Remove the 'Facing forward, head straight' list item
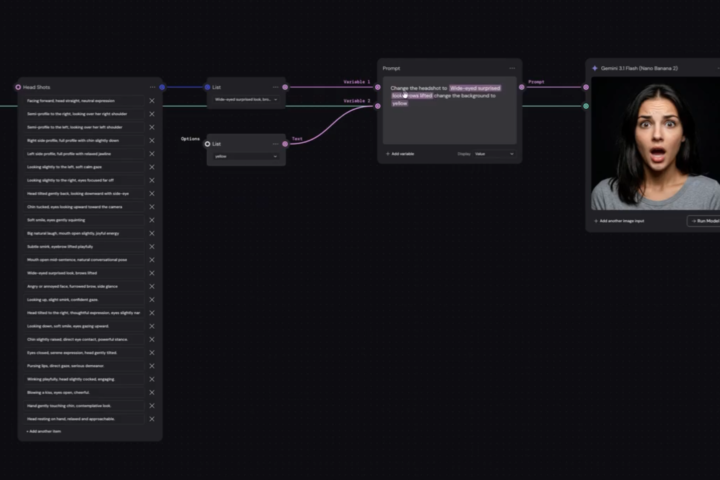This screenshot has width=720, height=480. [152, 101]
